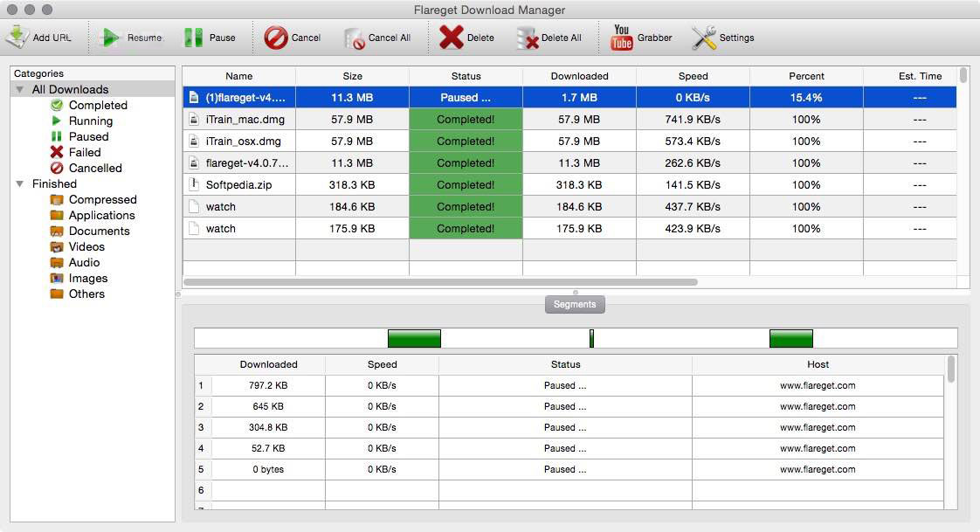Select the Softpedia.zip file name
Screen dimensions: 980x532
coord(238,185)
